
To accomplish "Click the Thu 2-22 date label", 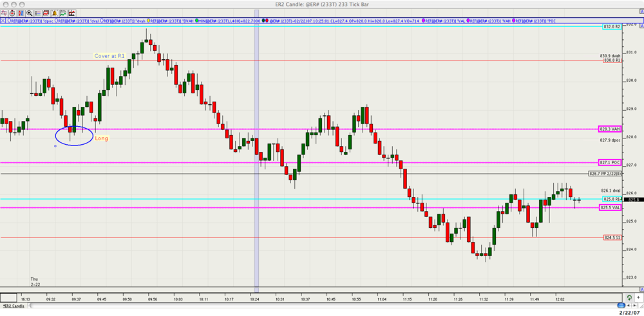I will click(35, 281).
